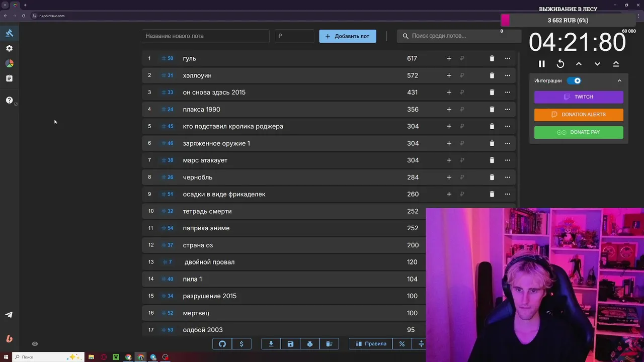This screenshot has height=362, width=644.
Task: Open more options for гуль lot
Action: 507,58
